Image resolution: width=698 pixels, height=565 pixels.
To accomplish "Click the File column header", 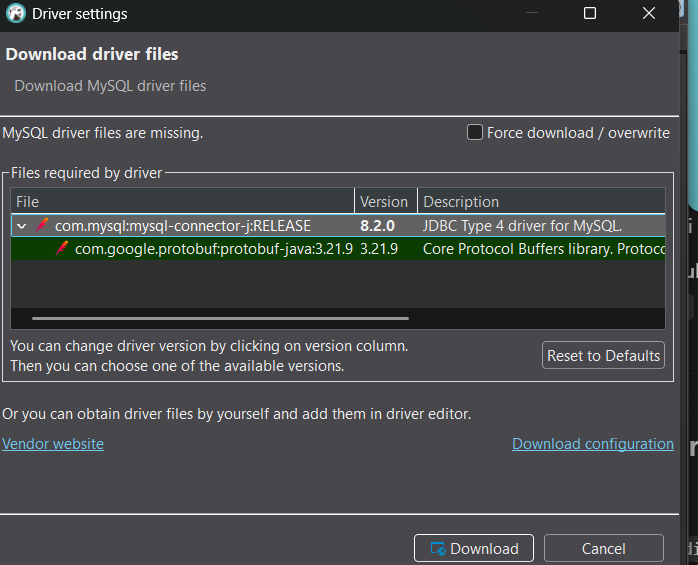I will pyautogui.click(x=183, y=202).
